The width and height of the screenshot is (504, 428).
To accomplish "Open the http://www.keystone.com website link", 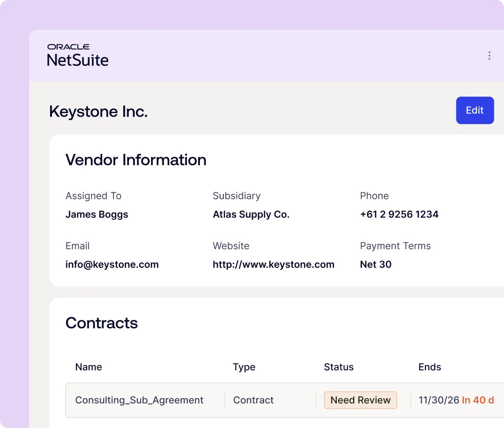I will 273,264.
